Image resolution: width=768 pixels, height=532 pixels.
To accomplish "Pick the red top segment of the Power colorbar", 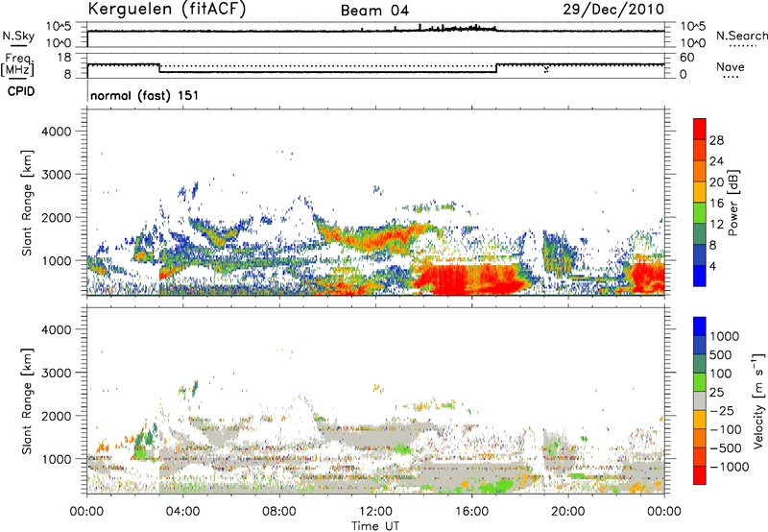I will coord(700,129).
